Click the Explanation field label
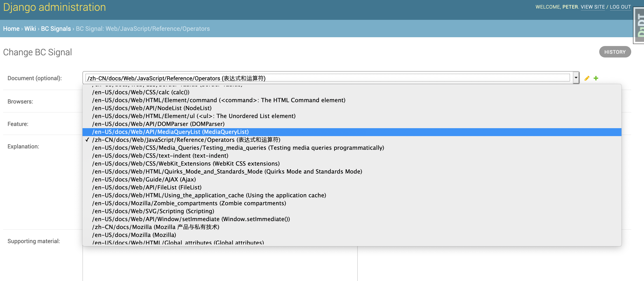 click(23, 146)
